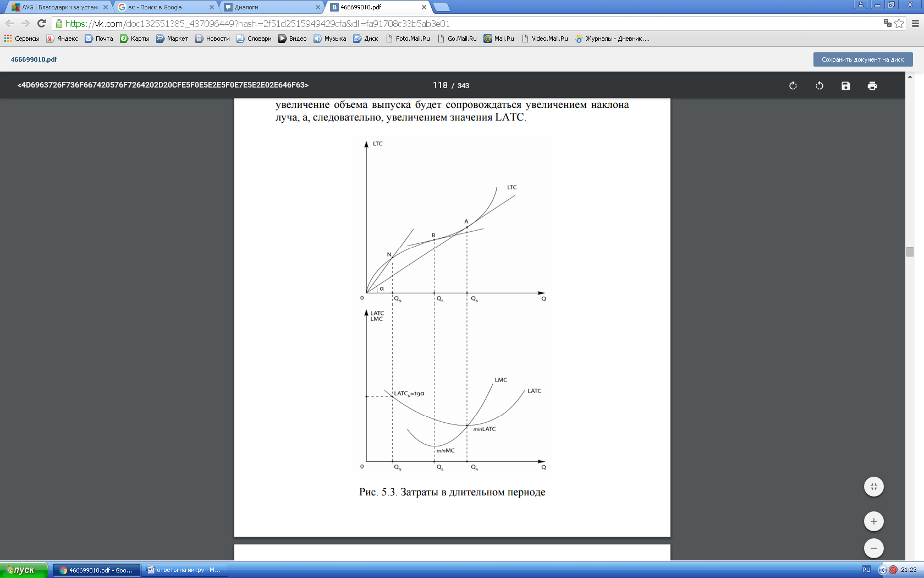Open the Chrome menu
The image size is (924, 578).
click(915, 23)
